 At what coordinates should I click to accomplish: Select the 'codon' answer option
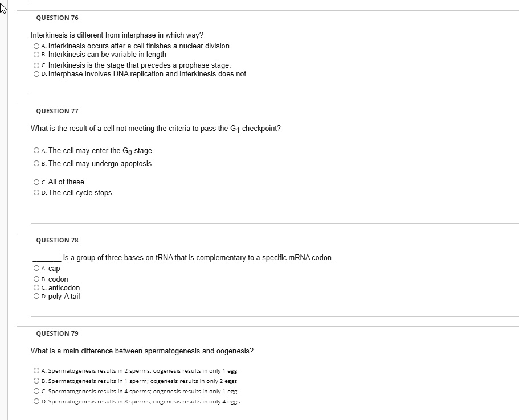coord(36,279)
